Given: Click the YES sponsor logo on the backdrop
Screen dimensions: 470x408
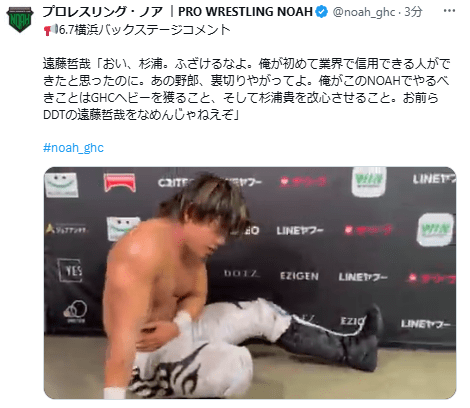Looking at the screenshot, I should click(x=70, y=270).
